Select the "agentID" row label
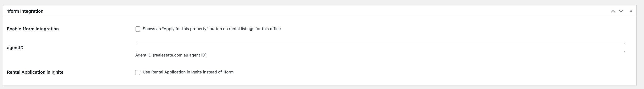This screenshot has width=644, height=89. pyautogui.click(x=15, y=48)
